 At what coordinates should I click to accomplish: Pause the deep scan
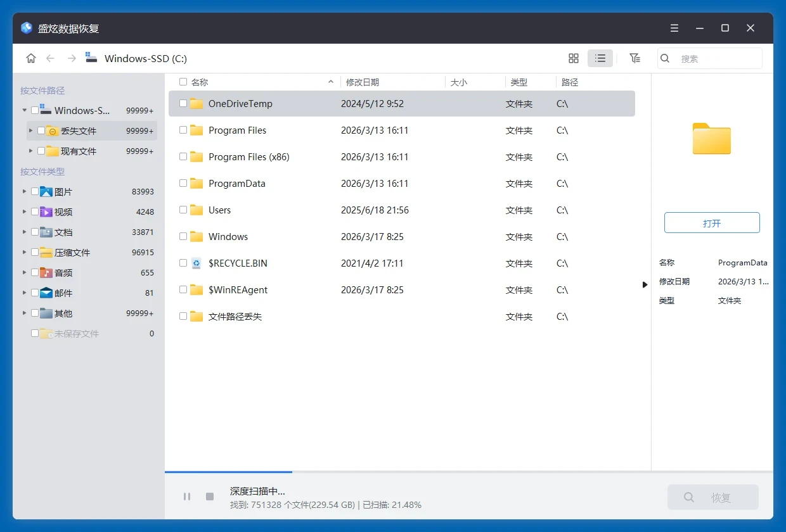click(x=187, y=497)
